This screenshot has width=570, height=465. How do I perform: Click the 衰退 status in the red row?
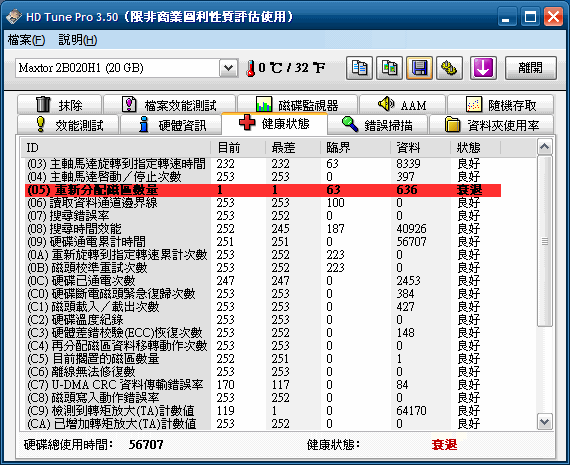469,190
